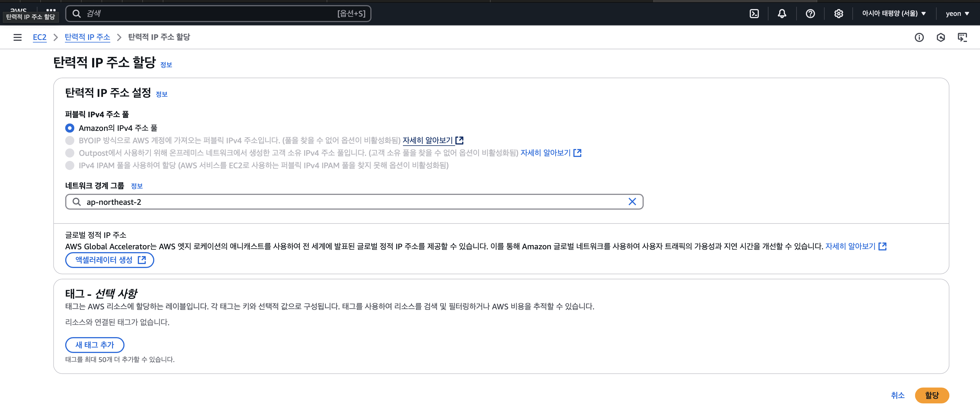Expand the Asia Pacific (Seoul) region dropdown
The width and height of the screenshot is (980, 417).
coord(894,14)
